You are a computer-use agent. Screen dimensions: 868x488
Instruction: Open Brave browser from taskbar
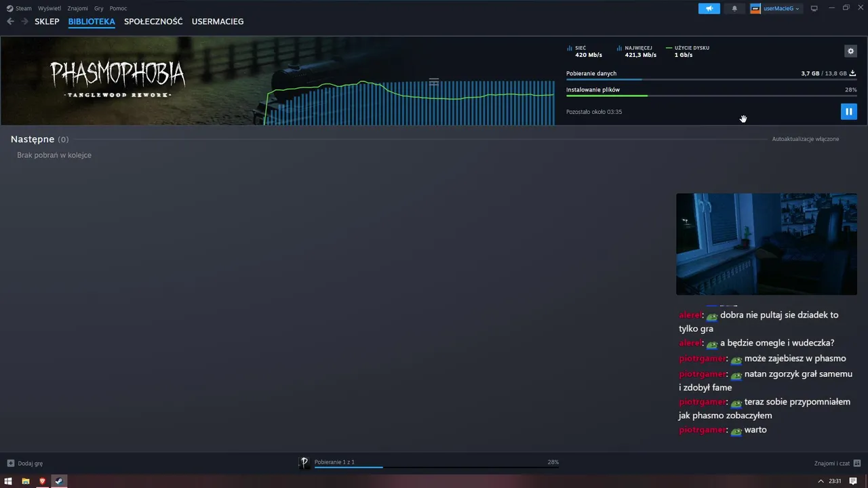[42, 481]
